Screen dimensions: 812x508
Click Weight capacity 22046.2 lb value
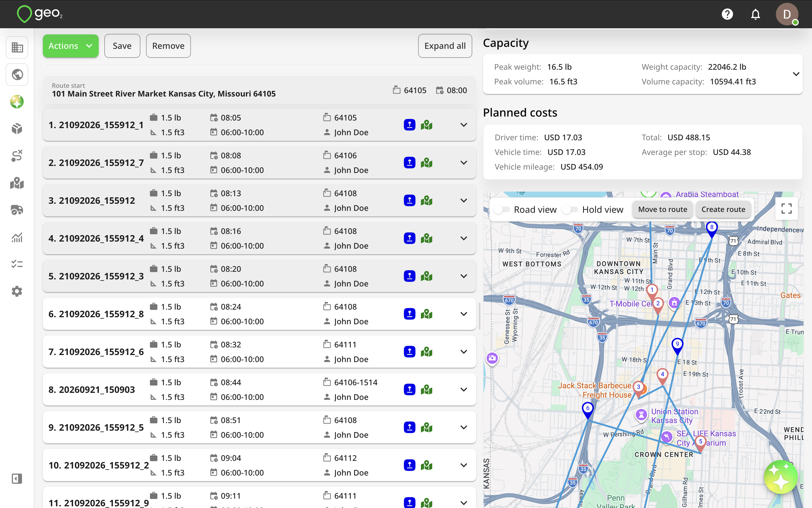[727, 67]
